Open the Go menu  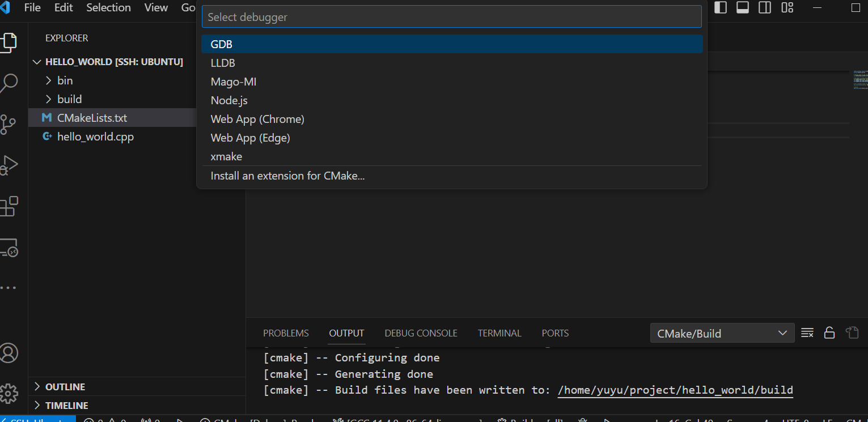click(188, 7)
